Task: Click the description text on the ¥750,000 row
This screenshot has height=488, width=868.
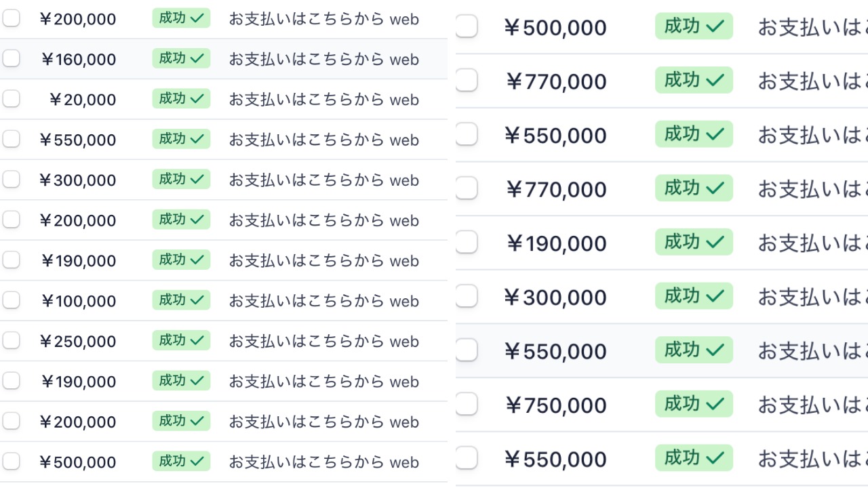Action: (x=812, y=405)
